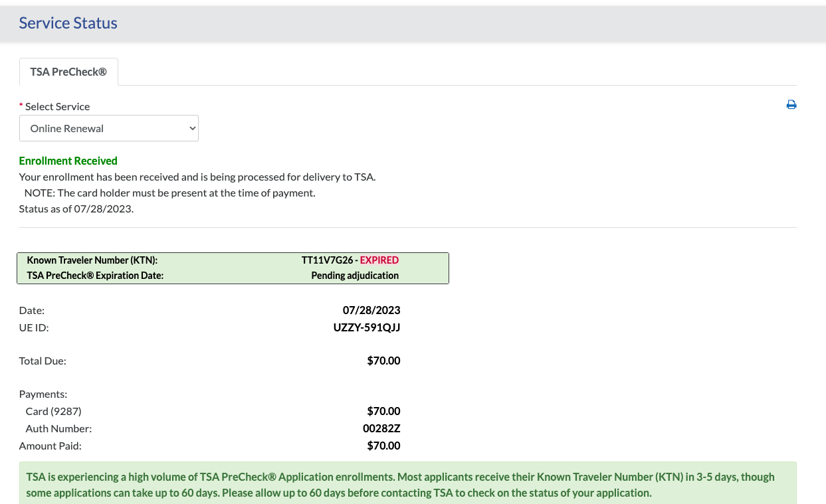Click the Service Status heading
The image size is (826, 504).
[x=68, y=23]
